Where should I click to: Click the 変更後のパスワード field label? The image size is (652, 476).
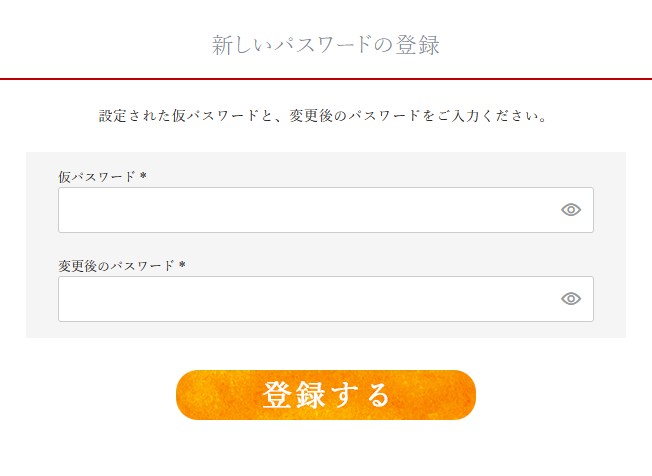(116, 266)
